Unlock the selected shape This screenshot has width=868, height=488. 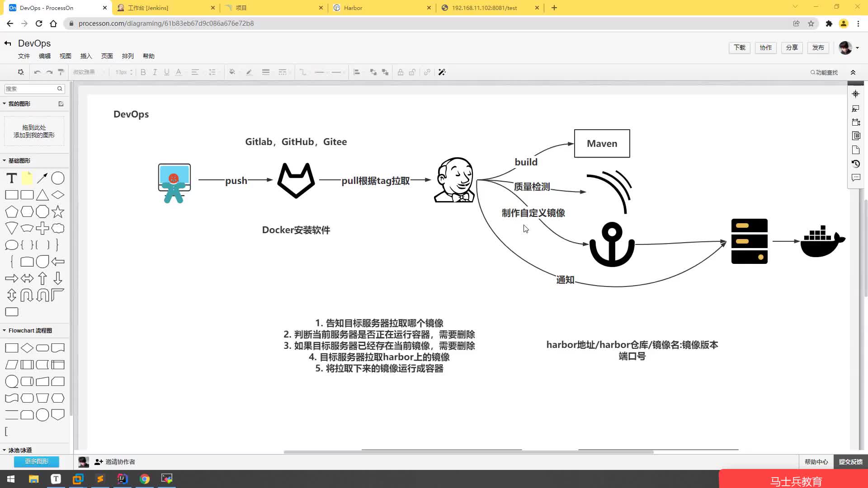(x=412, y=72)
